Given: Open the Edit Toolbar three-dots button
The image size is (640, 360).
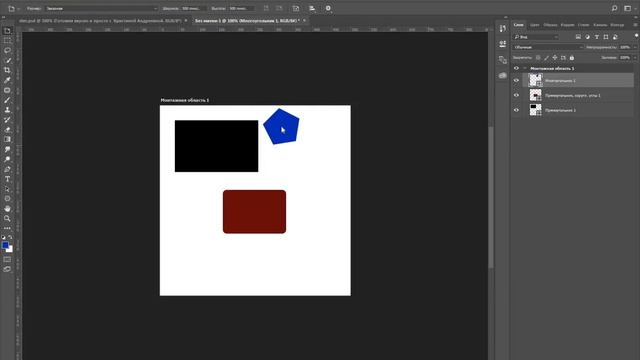Looking at the screenshot, I should pos(7,228).
